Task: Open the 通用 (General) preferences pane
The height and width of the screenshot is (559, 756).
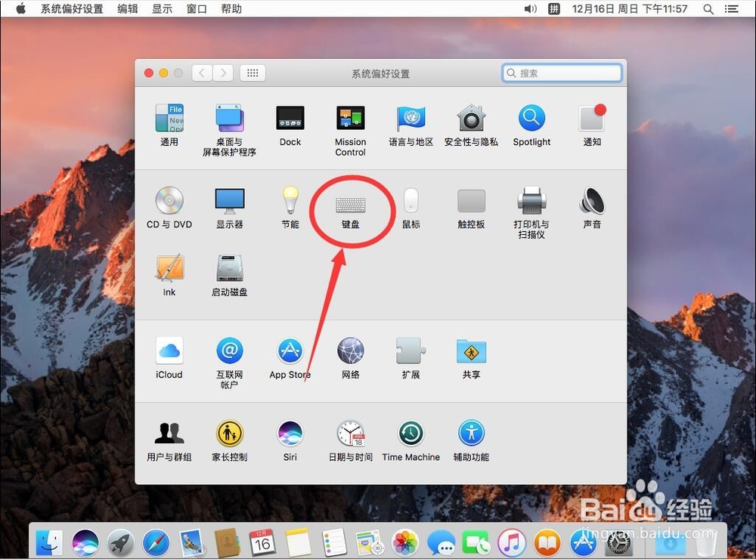Action: point(169,125)
